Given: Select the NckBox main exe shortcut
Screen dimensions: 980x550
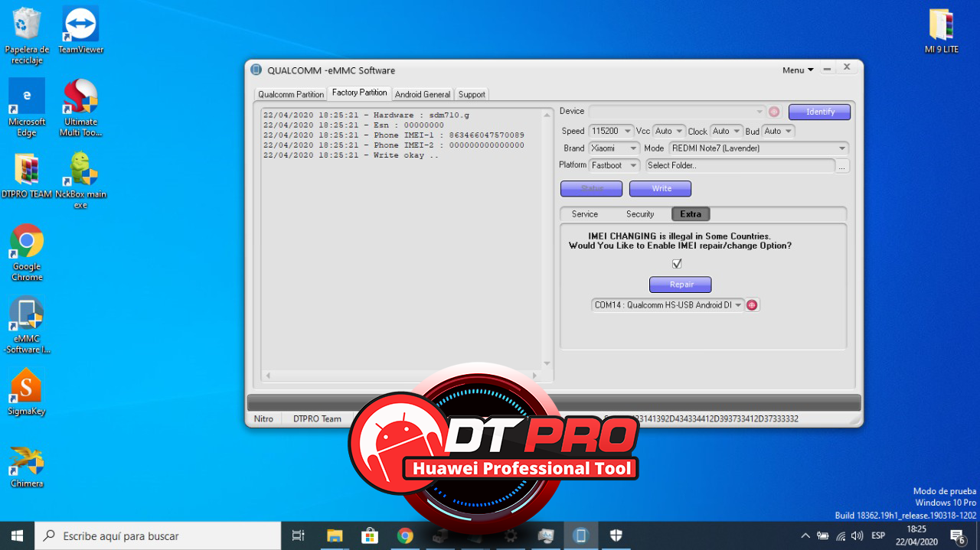Looking at the screenshot, I should tap(80, 181).
